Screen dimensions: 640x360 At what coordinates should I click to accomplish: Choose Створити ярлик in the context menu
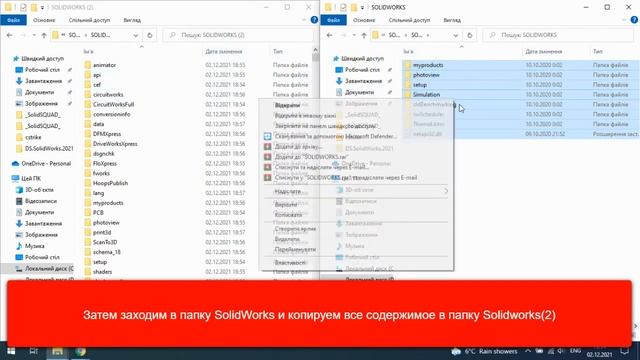coord(296,229)
